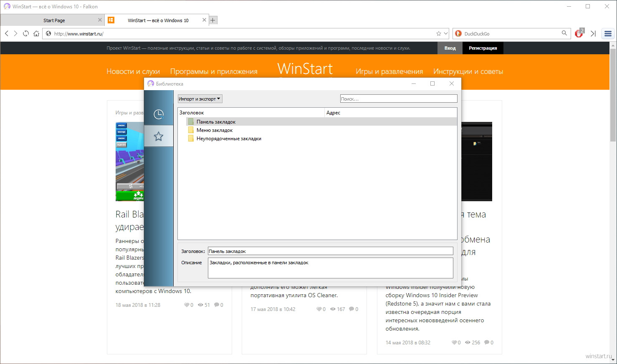Open the Новости и слухи menu item
The height and width of the screenshot is (364, 617).
133,71
